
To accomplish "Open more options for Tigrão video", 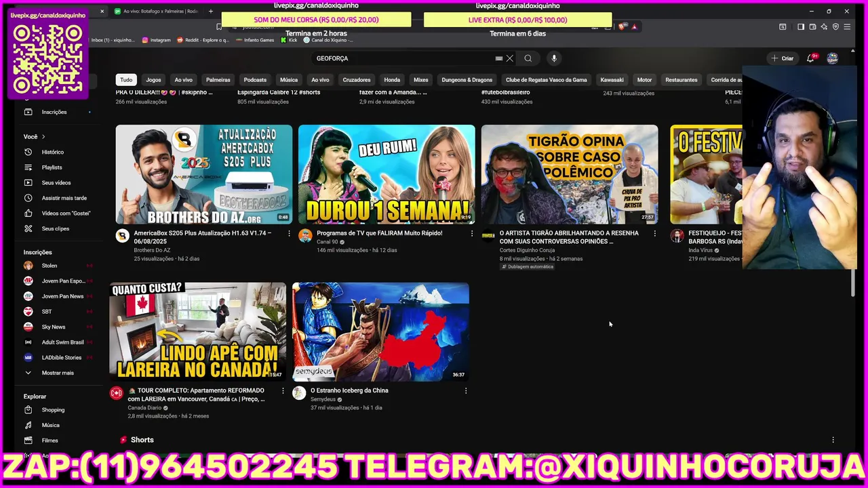I will tap(654, 233).
